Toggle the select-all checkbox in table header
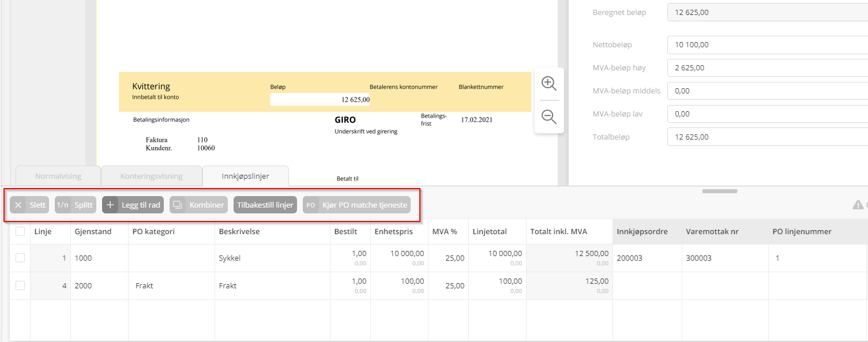868x342 pixels. 20,231
